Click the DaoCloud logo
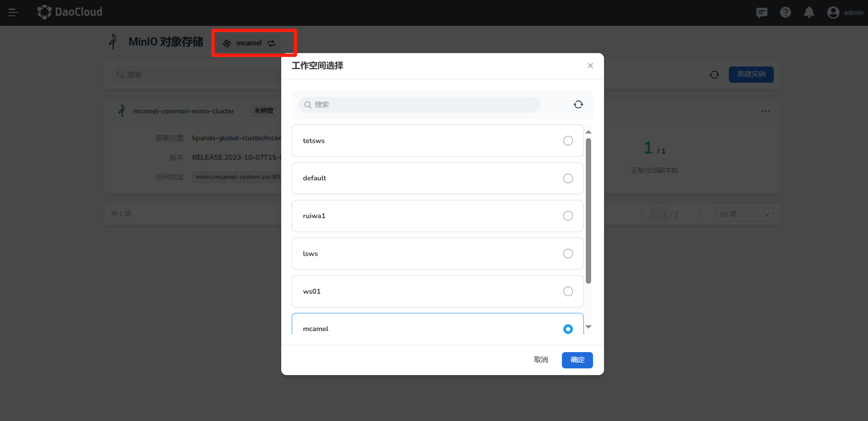Image resolution: width=868 pixels, height=421 pixels. pos(70,12)
